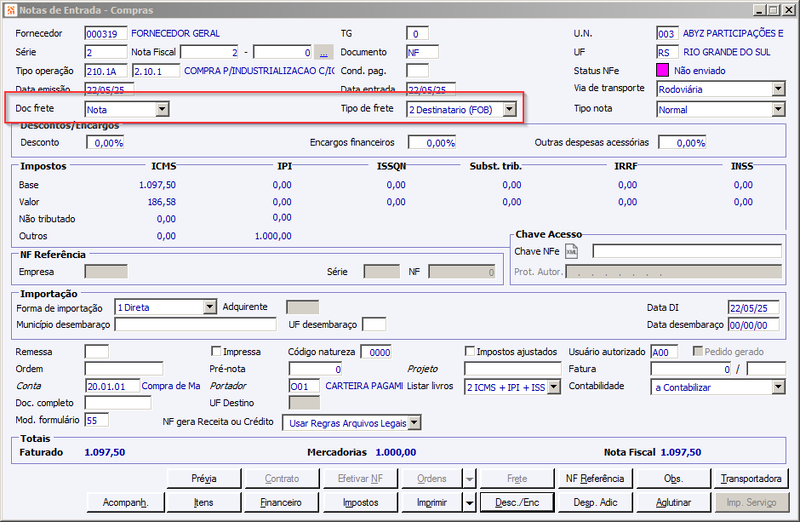The height and width of the screenshot is (522, 800).
Task: Open the Tipo de frete combo box
Action: point(509,109)
